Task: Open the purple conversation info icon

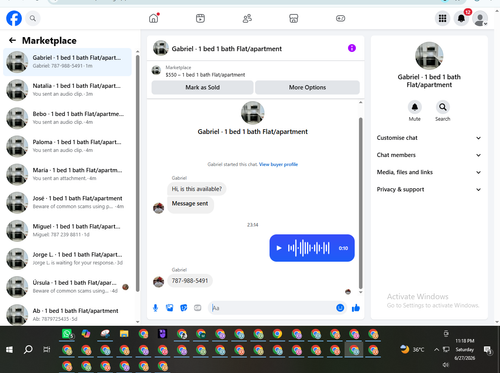Action: coord(352,48)
